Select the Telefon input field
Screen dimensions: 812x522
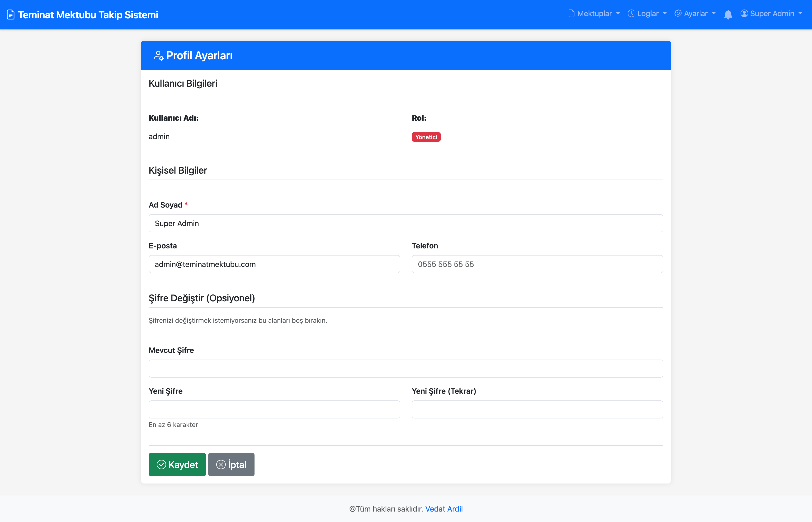tap(537, 264)
